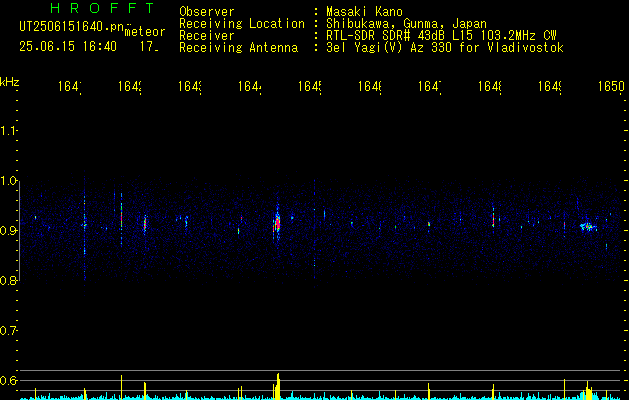Viewport: 629px width, 400px height.
Task: Click the 'Observer' field label
Action: pos(207,11)
